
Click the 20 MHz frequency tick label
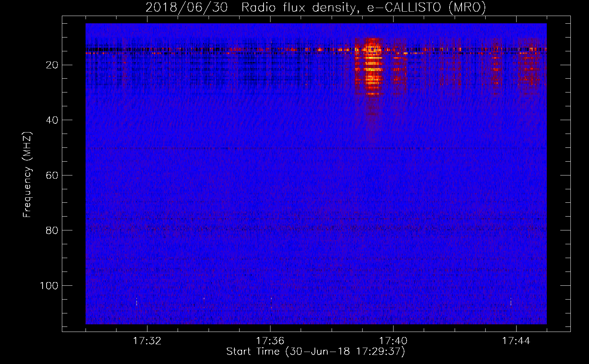pyautogui.click(x=52, y=65)
